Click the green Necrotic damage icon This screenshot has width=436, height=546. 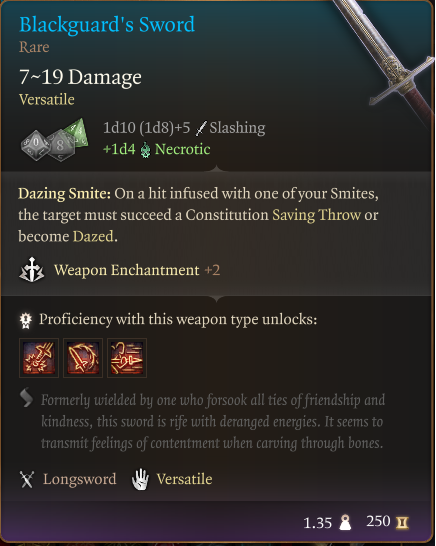[146, 150]
